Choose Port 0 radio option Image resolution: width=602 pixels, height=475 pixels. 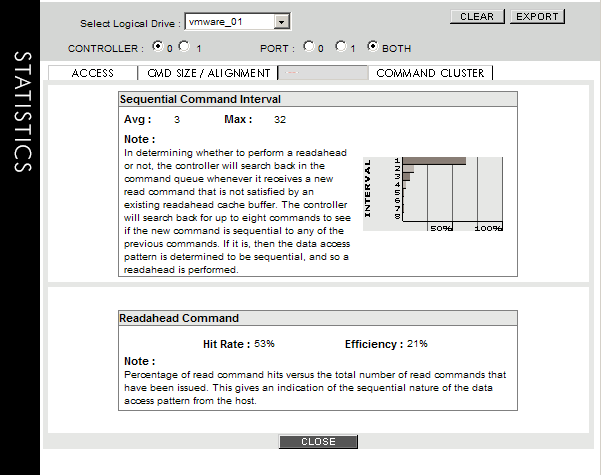(308, 47)
